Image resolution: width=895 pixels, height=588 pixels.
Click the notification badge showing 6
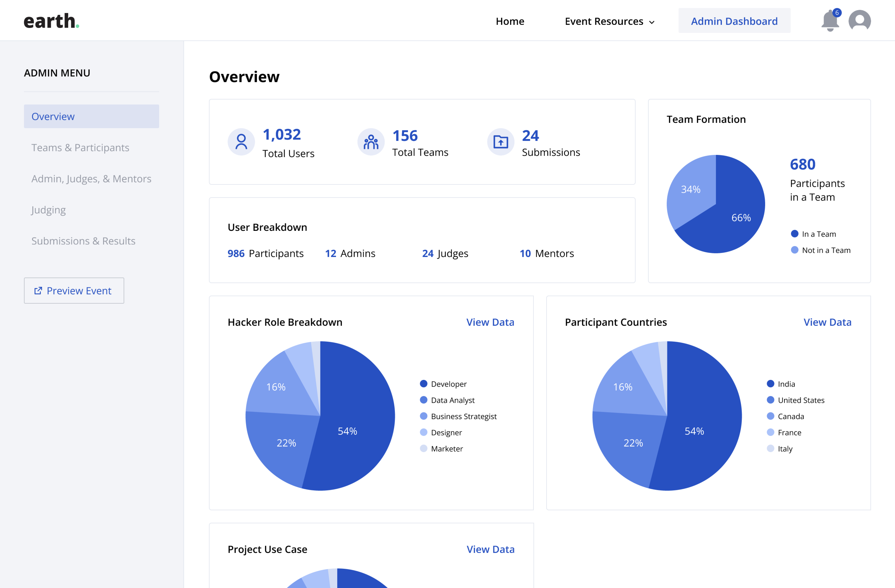[x=837, y=13]
